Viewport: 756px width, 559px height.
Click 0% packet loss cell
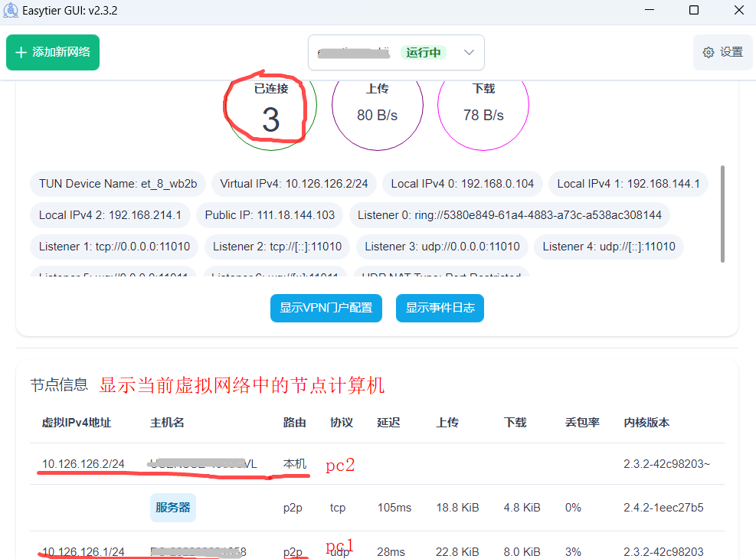[x=573, y=508]
